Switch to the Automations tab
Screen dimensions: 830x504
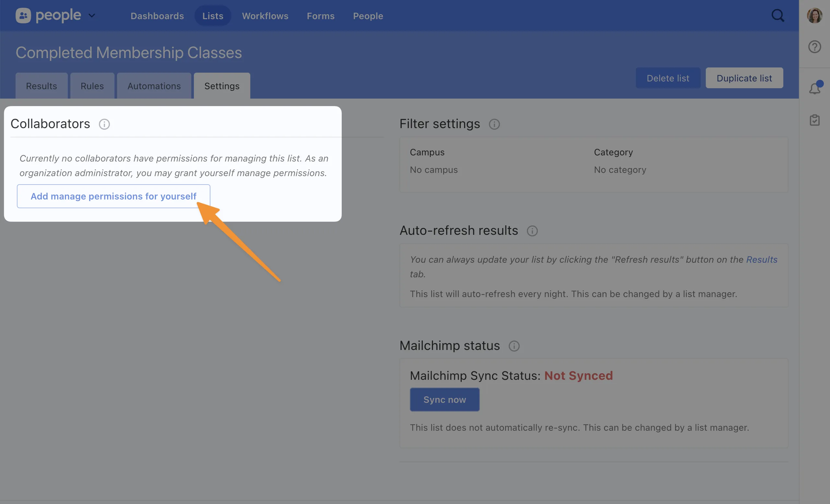(154, 86)
